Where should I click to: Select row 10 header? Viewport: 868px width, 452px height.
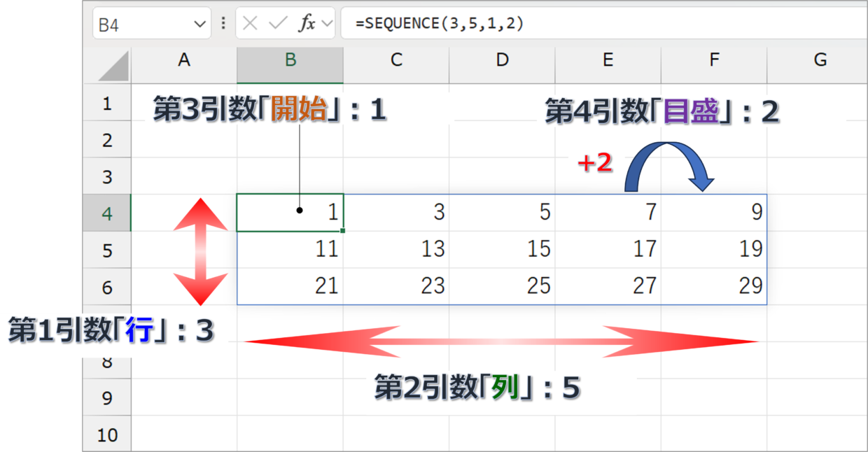pyautogui.click(x=106, y=435)
